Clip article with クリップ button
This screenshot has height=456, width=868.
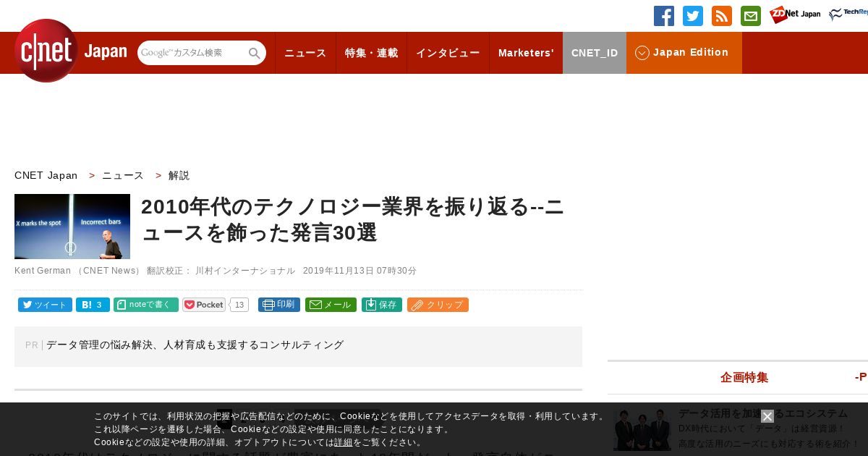click(x=438, y=305)
